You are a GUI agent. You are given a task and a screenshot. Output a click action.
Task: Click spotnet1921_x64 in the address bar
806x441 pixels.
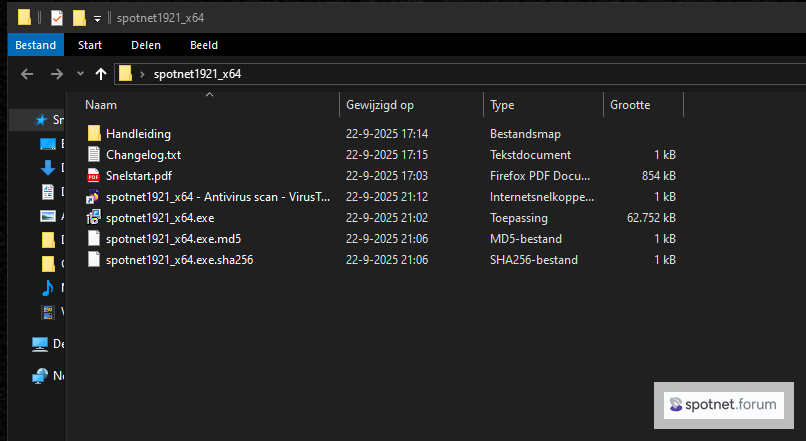[x=197, y=74]
